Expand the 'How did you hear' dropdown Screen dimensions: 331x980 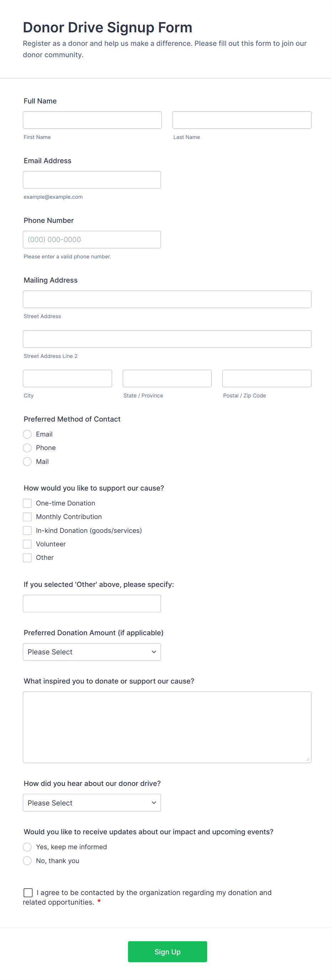point(92,802)
